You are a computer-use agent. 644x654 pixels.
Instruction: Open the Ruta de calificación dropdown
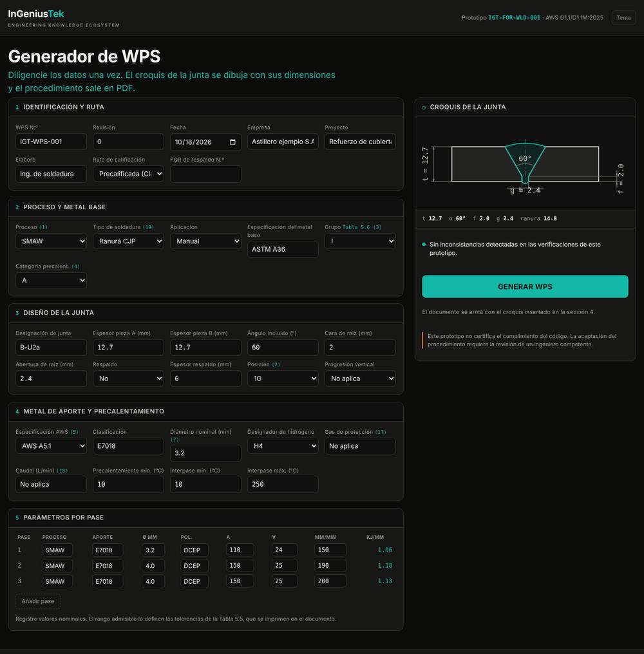click(128, 174)
